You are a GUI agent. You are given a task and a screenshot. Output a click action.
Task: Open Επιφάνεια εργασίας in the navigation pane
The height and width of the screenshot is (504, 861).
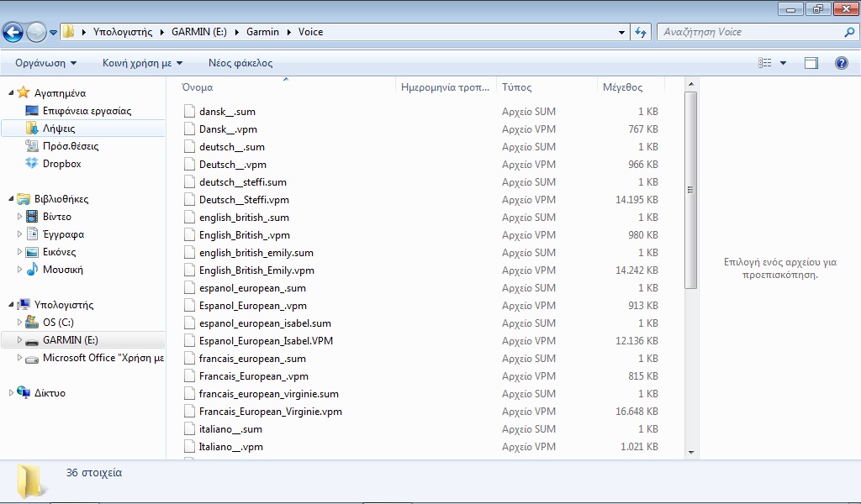click(x=87, y=111)
